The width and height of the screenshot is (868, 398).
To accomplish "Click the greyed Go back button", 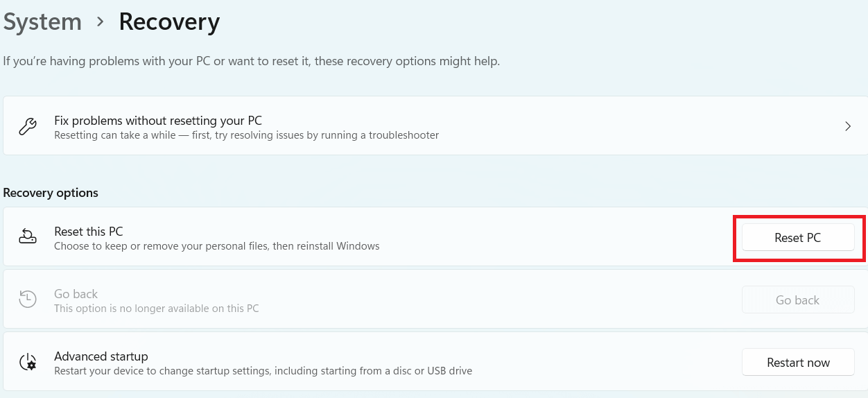I will tap(798, 300).
